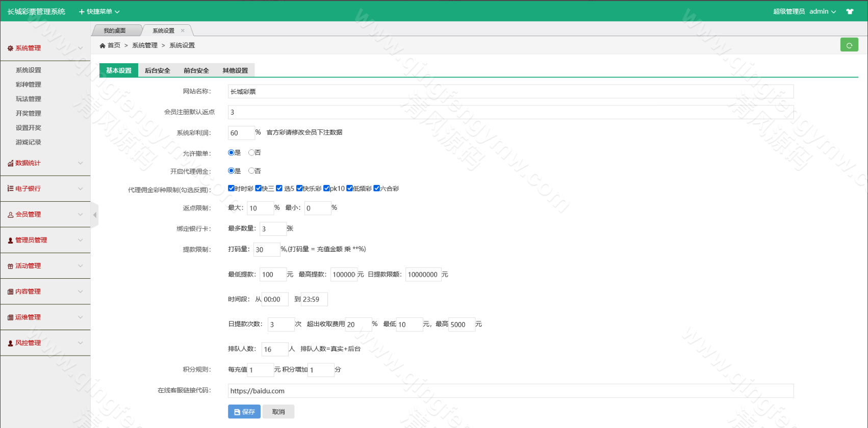Expand the 管理员管理 menu chevron
The width and height of the screenshot is (868, 428).
[x=81, y=240]
